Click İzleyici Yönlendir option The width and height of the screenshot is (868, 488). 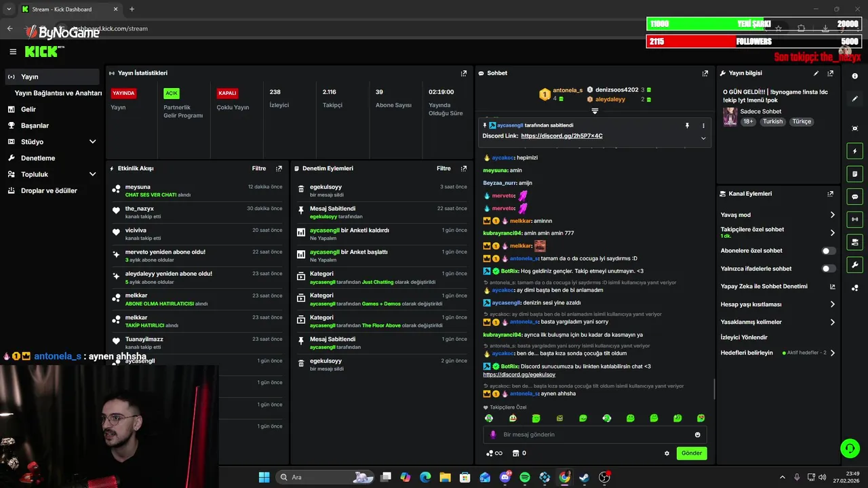(744, 338)
